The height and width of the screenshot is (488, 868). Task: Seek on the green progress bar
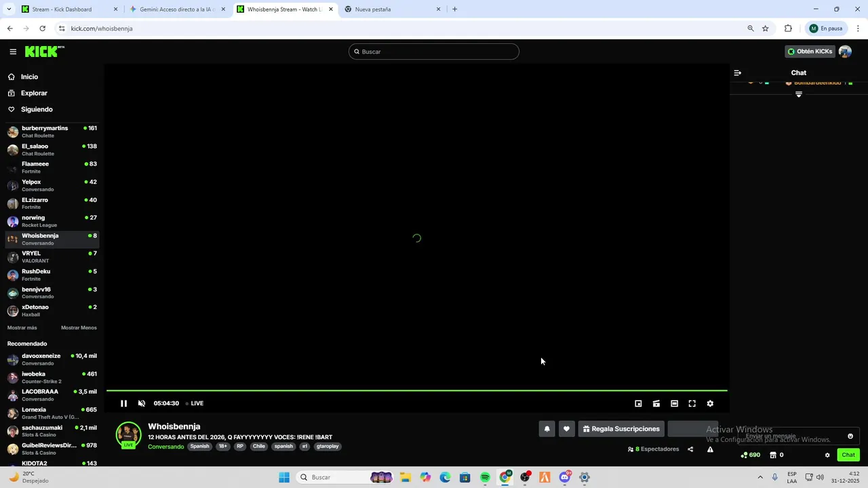(417, 390)
